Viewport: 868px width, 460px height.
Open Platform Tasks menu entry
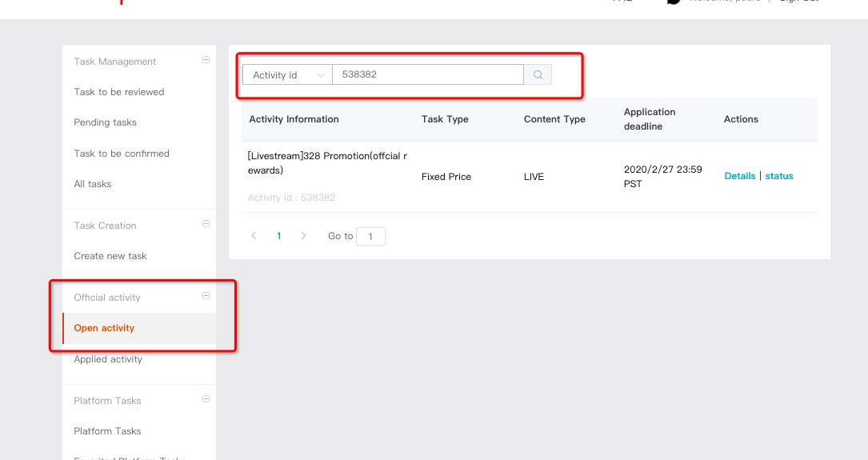click(x=107, y=431)
